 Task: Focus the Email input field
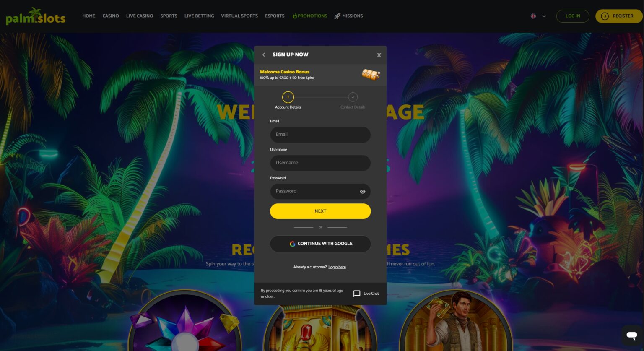[x=320, y=135]
